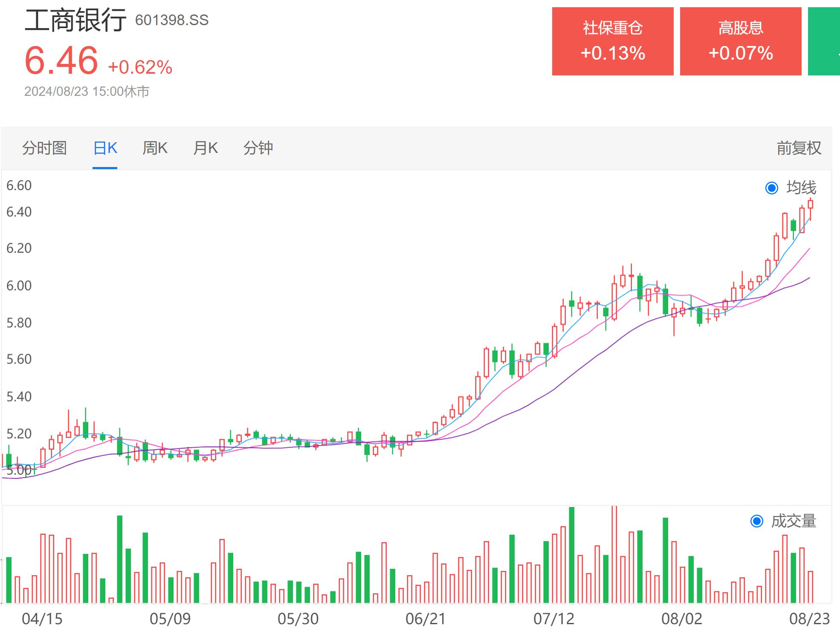Toggle the 均线 moving average radio button
The image size is (840, 634).
[x=772, y=188]
